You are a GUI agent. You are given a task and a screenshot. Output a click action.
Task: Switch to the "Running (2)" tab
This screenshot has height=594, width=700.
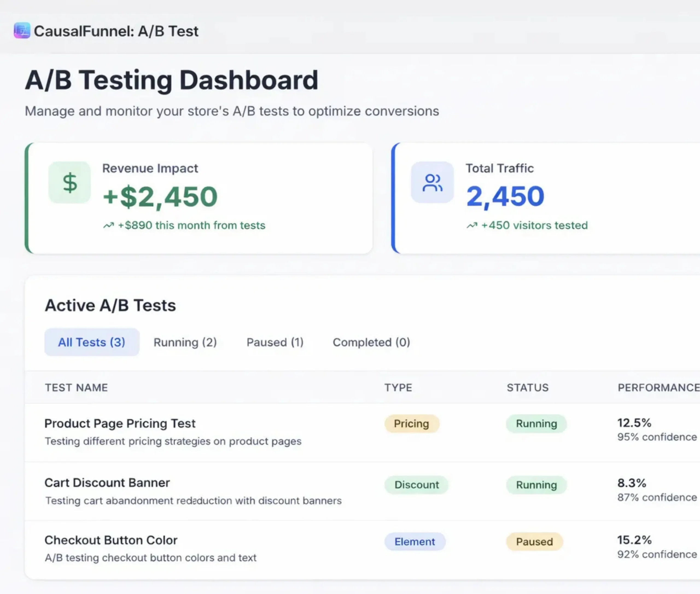(185, 342)
